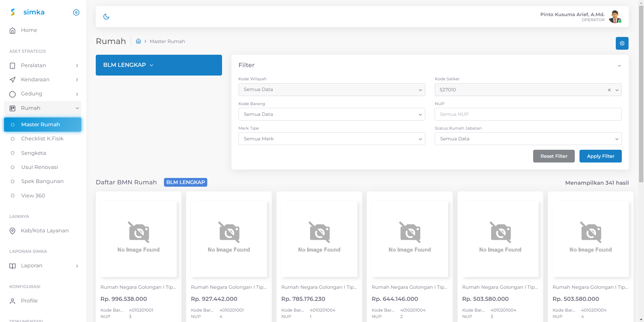Image resolution: width=644 pixels, height=322 pixels.
Task: Toggle the sidebar pin circle icon
Action: tap(76, 12)
